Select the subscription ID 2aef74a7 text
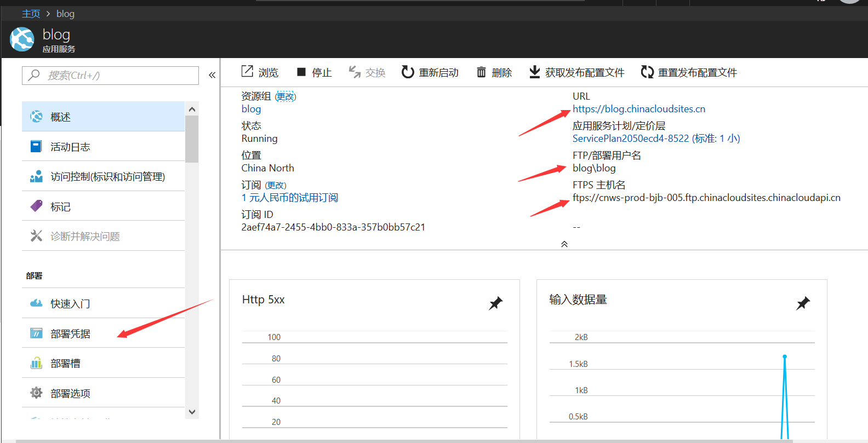The width and height of the screenshot is (868, 443). click(333, 227)
